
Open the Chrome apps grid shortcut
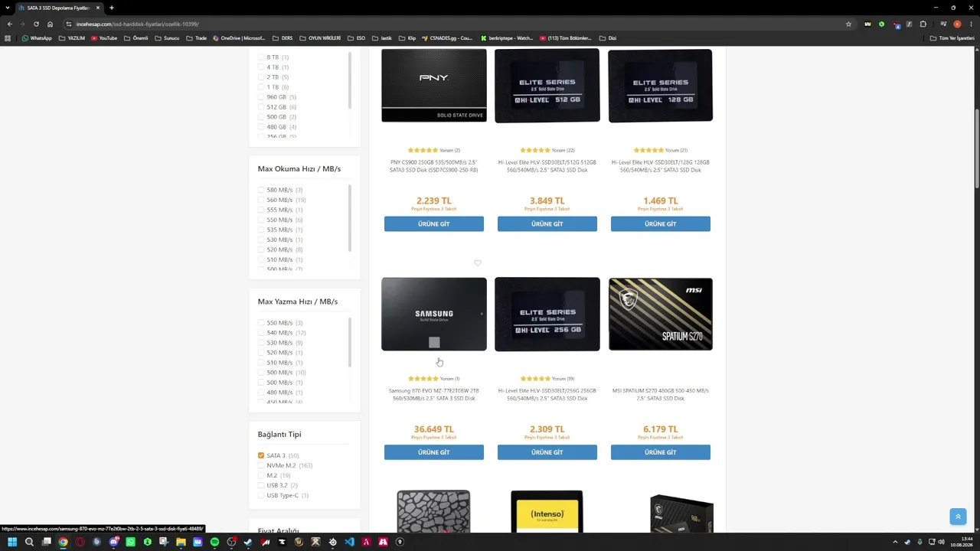tap(8, 38)
